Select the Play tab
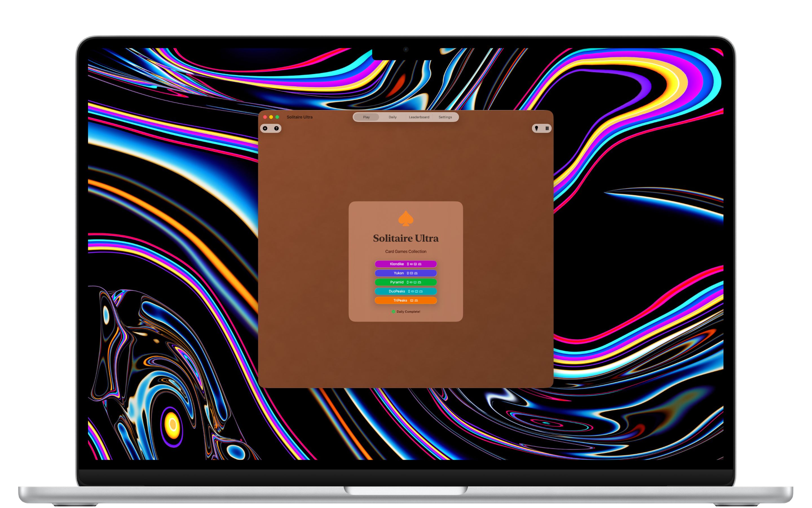 [366, 117]
